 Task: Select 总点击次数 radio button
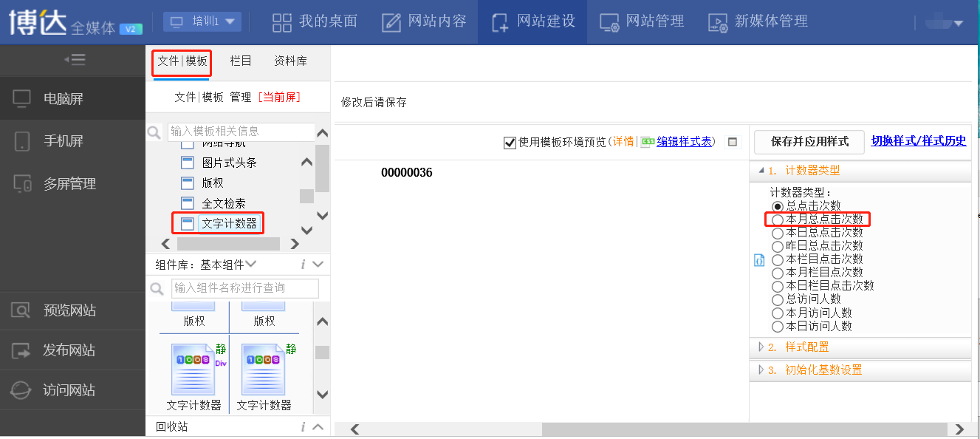(x=777, y=206)
